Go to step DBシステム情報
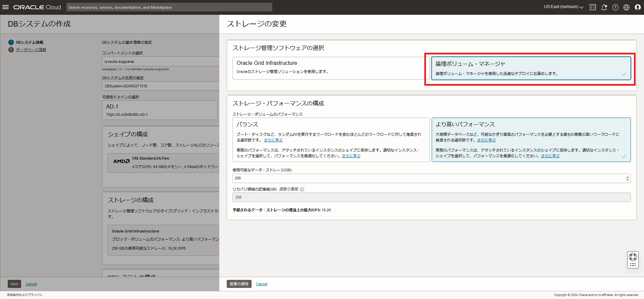 coord(30,42)
